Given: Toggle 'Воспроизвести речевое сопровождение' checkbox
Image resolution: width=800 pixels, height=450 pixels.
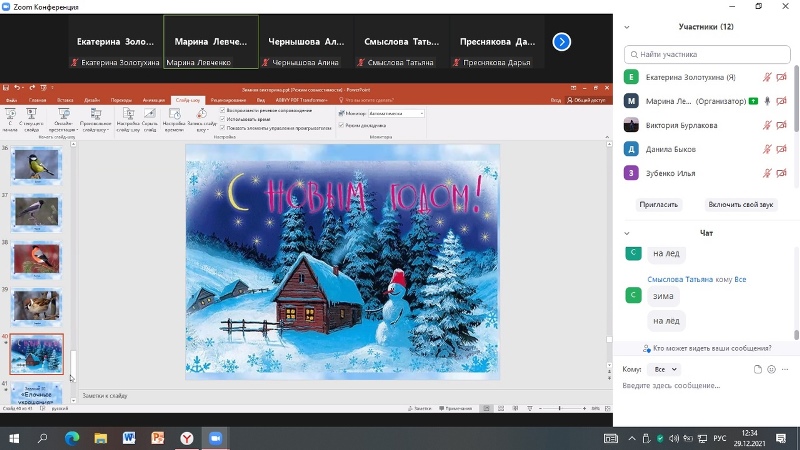Looking at the screenshot, I should coord(222,111).
